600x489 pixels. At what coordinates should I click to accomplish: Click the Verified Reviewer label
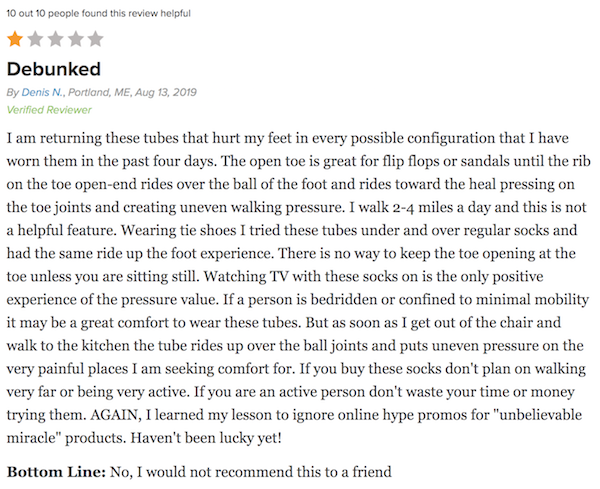click(49, 110)
